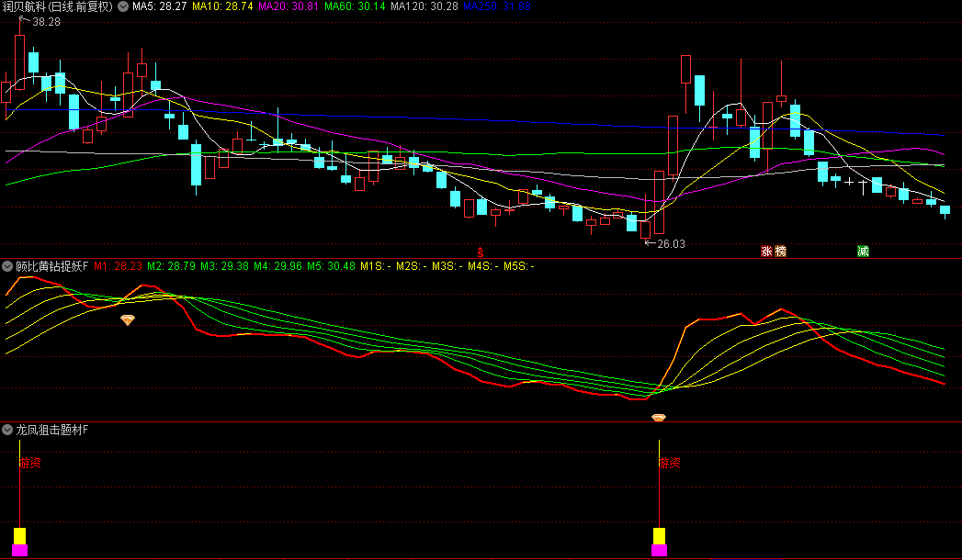This screenshot has width=962, height=560.
Task: Expand the 顾比黄钻捉妖F indicator menu
Action: [x=7, y=266]
